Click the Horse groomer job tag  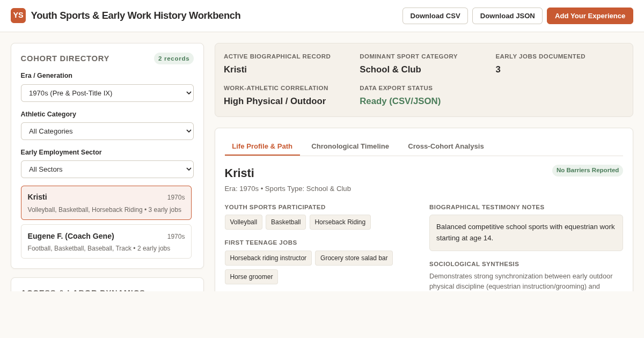click(x=251, y=277)
